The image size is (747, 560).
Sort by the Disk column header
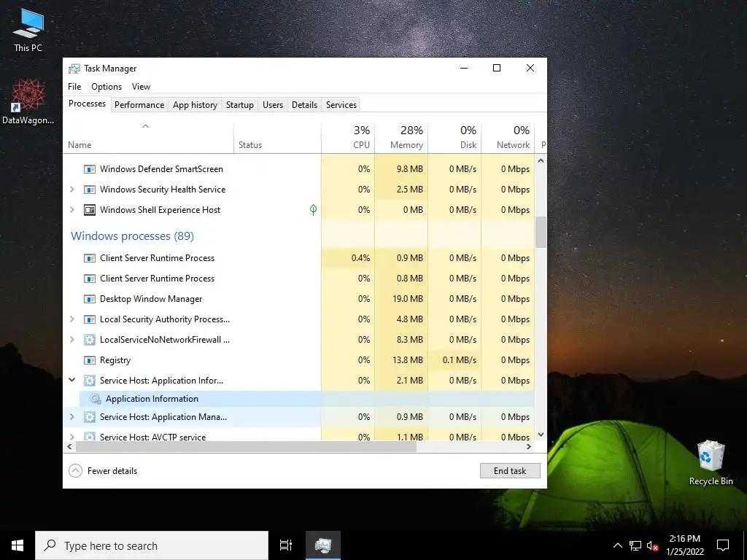coord(454,138)
